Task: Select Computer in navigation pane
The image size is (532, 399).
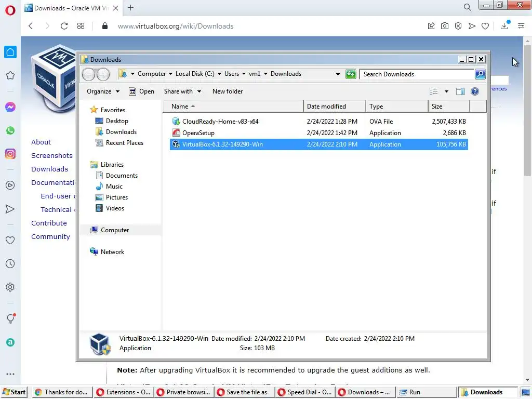Action: pyautogui.click(x=109, y=230)
